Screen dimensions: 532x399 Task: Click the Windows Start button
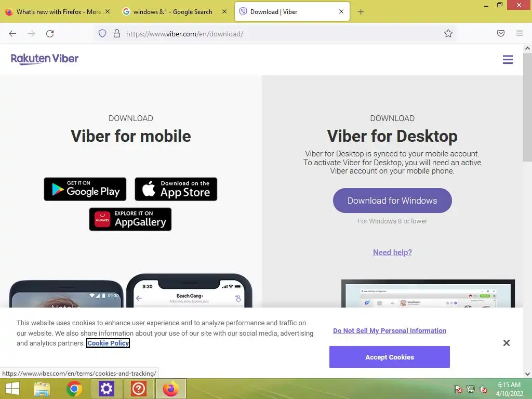click(12, 389)
